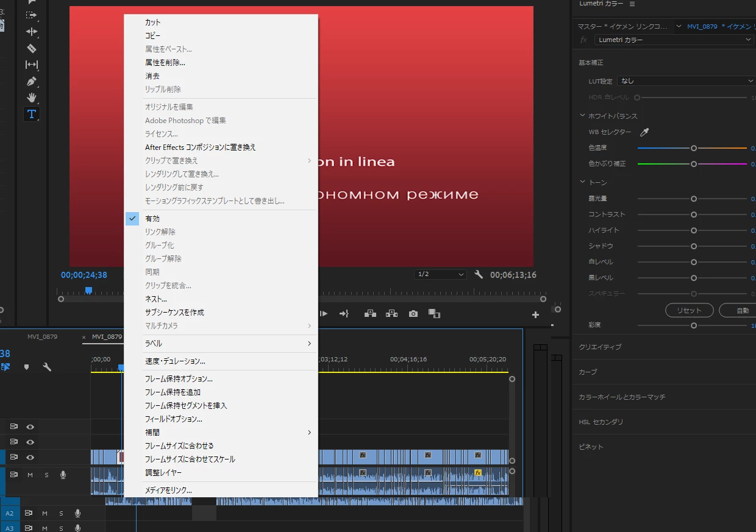Pick the WB セレクター eyedropper
This screenshot has height=532, width=756.
tap(644, 132)
